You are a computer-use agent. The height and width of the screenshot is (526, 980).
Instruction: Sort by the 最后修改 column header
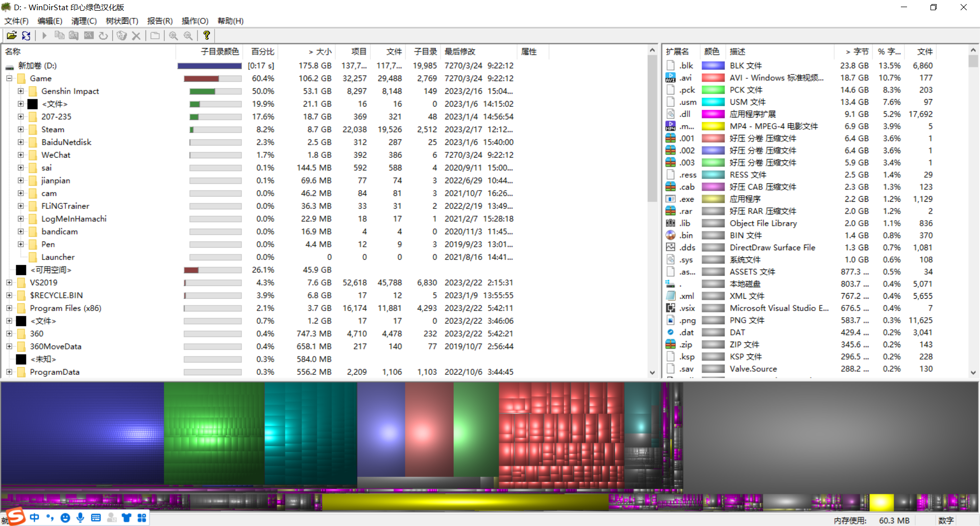pyautogui.click(x=479, y=52)
